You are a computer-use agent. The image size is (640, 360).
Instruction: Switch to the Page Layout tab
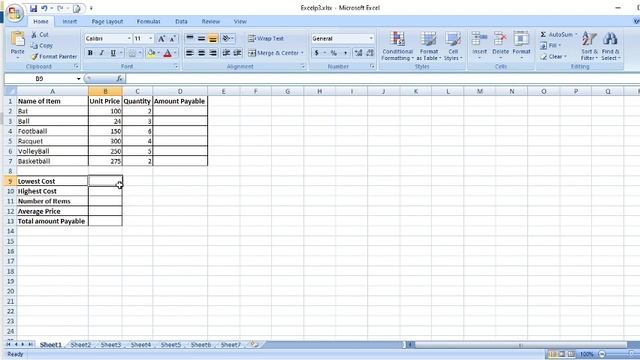click(107, 21)
